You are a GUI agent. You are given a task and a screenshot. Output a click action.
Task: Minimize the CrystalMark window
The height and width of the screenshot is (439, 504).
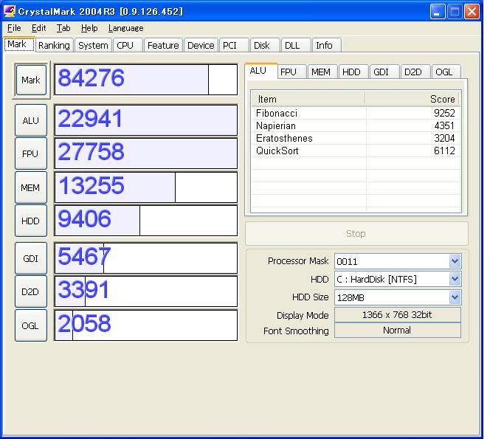tap(437, 12)
